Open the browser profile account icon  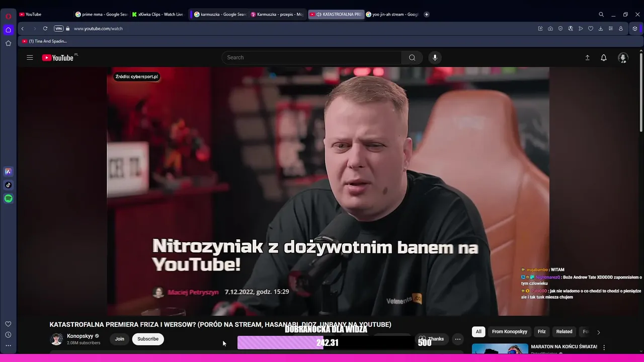pyautogui.click(x=621, y=29)
